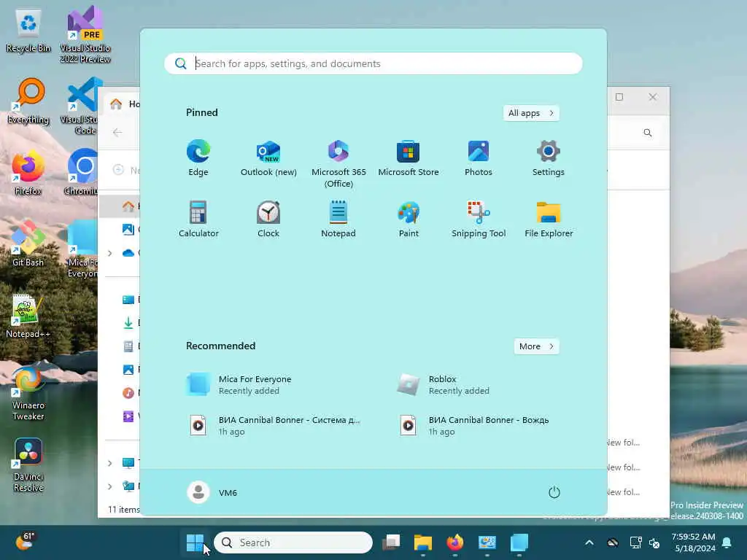Click the Windows Start button on taskbar

(x=195, y=542)
